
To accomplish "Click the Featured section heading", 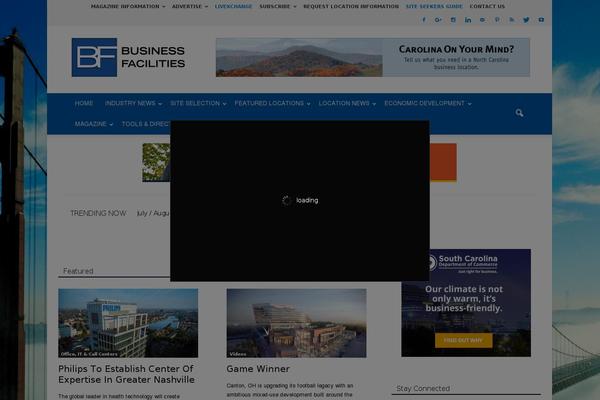I will 78,271.
